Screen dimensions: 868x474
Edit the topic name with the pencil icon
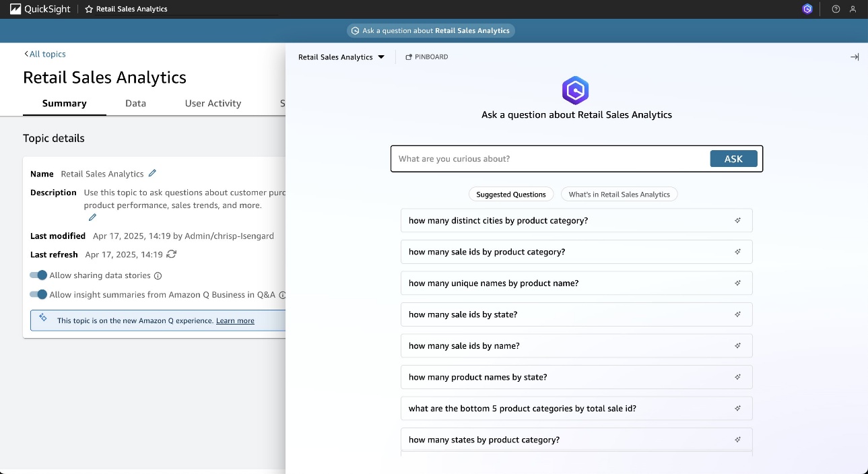(x=152, y=173)
